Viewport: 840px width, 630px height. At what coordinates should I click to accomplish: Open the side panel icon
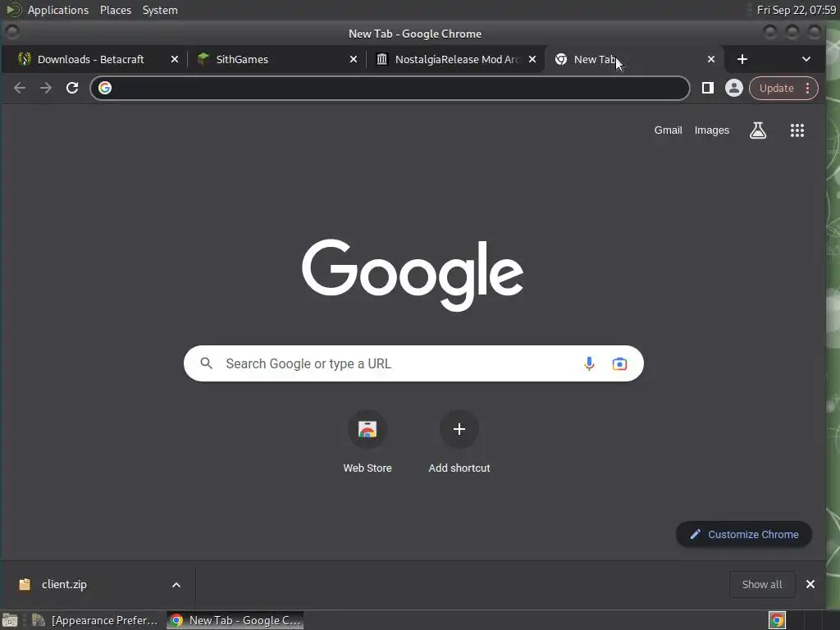(708, 88)
